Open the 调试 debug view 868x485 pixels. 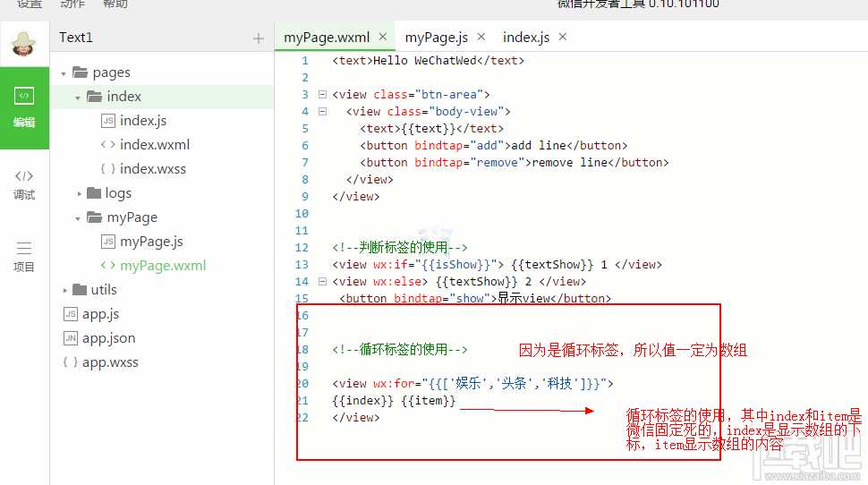coord(24,185)
